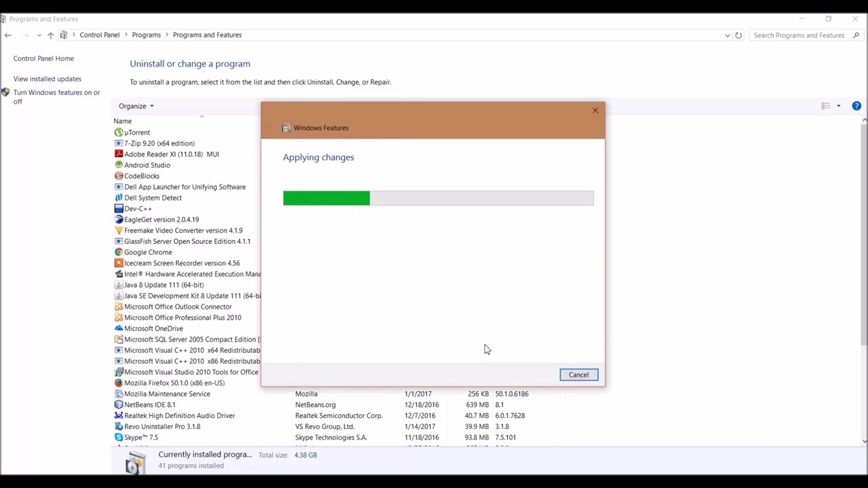Screen dimensions: 868x488
Task: Select Programs and Features breadcrumb
Action: click(x=207, y=35)
